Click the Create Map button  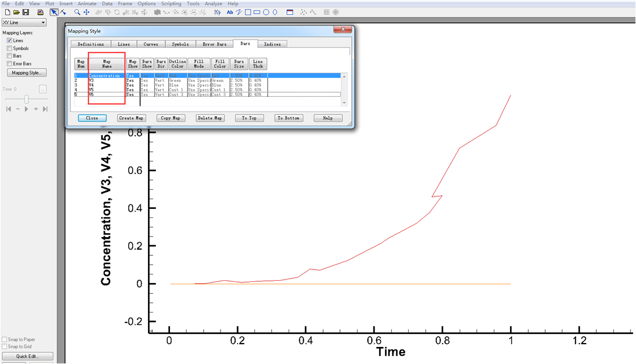click(131, 118)
